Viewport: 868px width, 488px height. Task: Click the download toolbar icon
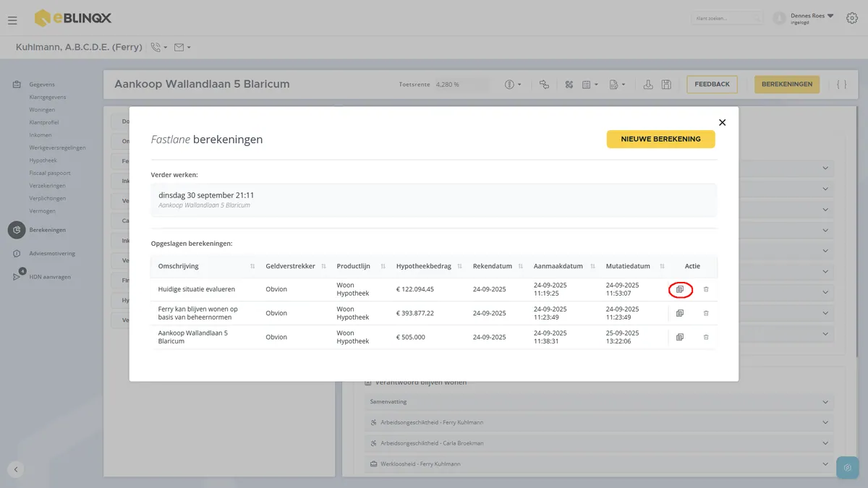click(648, 85)
